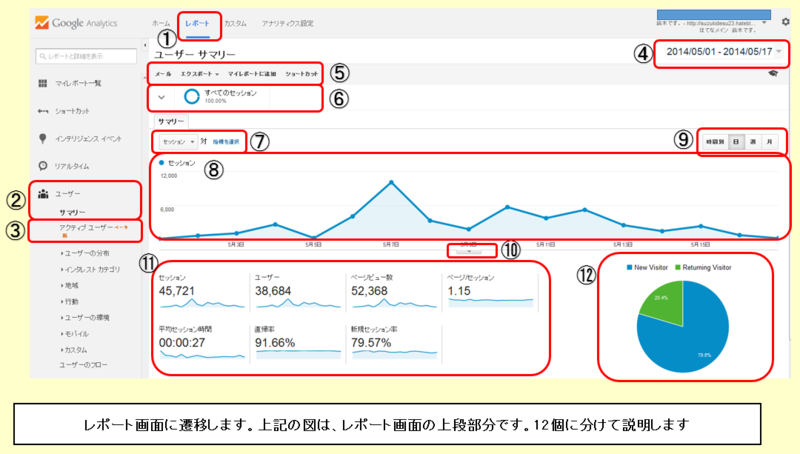Collapse the sidebar with arrow handle
This screenshot has width=800, height=454.
pyautogui.click(x=145, y=45)
